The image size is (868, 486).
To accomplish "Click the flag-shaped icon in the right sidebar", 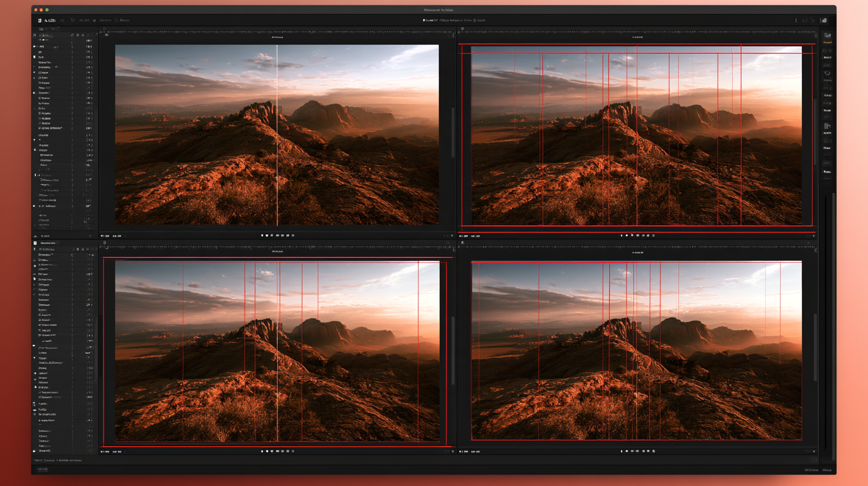I will click(827, 126).
